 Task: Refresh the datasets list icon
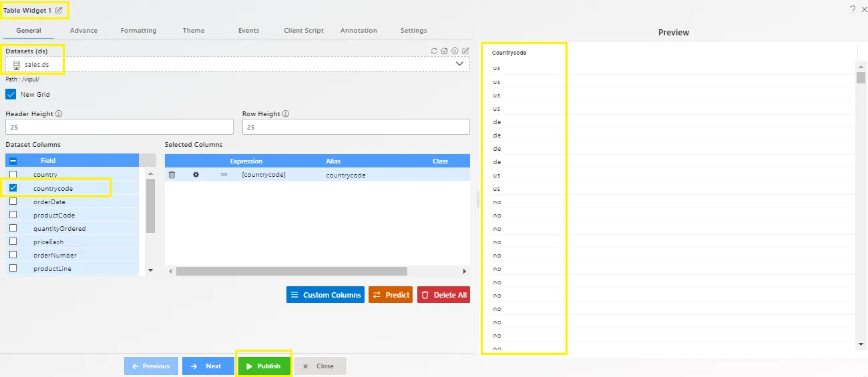pyautogui.click(x=434, y=51)
